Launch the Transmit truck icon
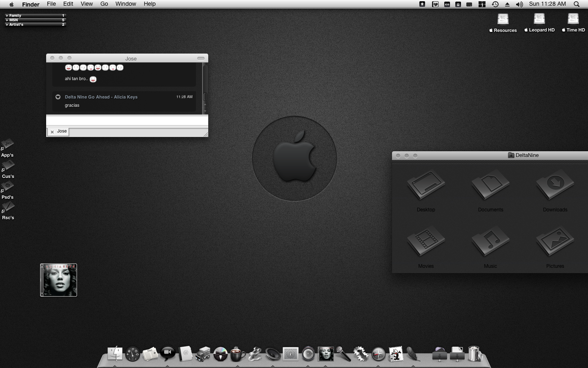Screen dimensions: 588x368 click(x=203, y=354)
